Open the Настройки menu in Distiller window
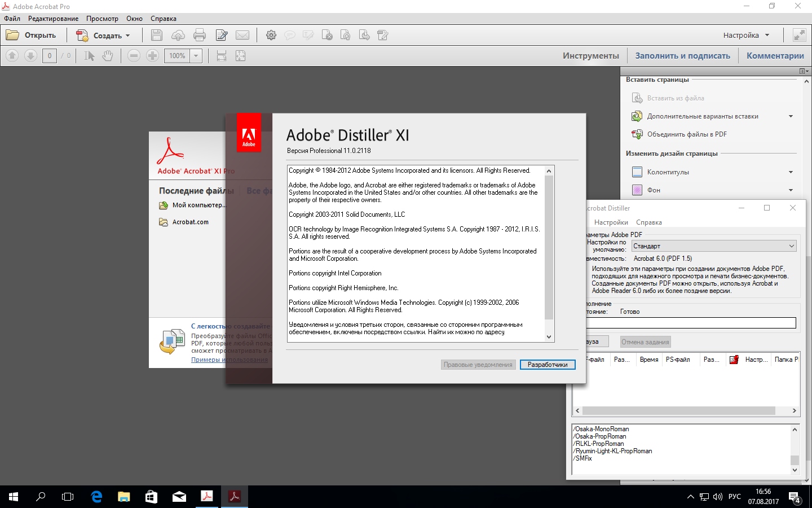812x508 pixels. pos(611,222)
